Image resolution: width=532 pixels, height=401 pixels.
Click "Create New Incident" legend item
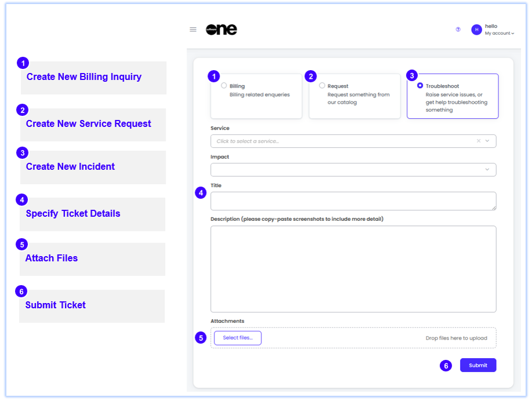(x=70, y=167)
